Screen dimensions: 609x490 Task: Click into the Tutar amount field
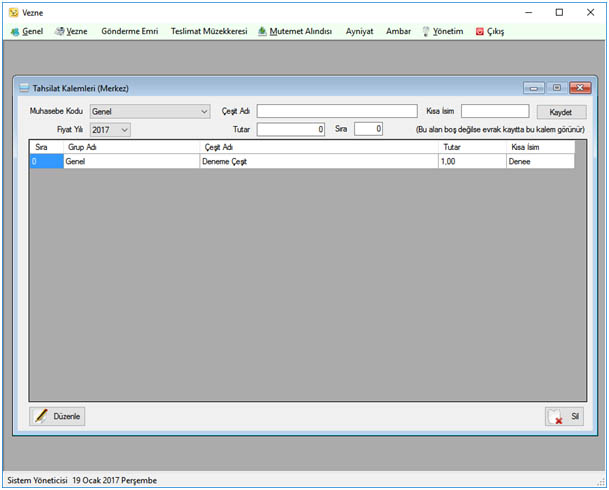[x=291, y=129]
